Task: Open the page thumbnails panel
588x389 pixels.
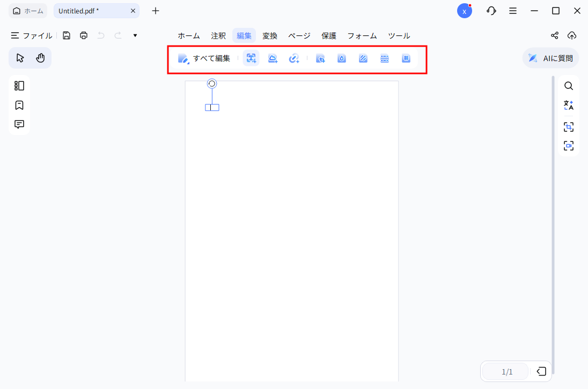Action: tap(19, 85)
